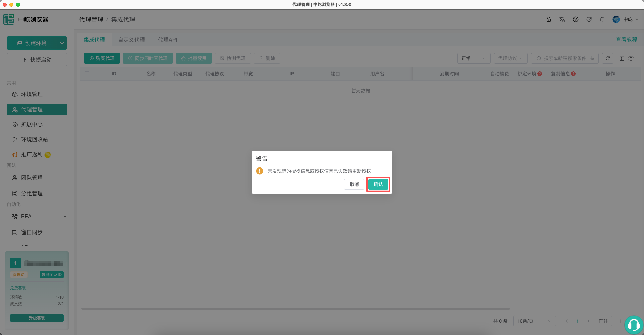Click the 同步四叶天代理 button
This screenshot has height=335, width=644.
(x=148, y=58)
